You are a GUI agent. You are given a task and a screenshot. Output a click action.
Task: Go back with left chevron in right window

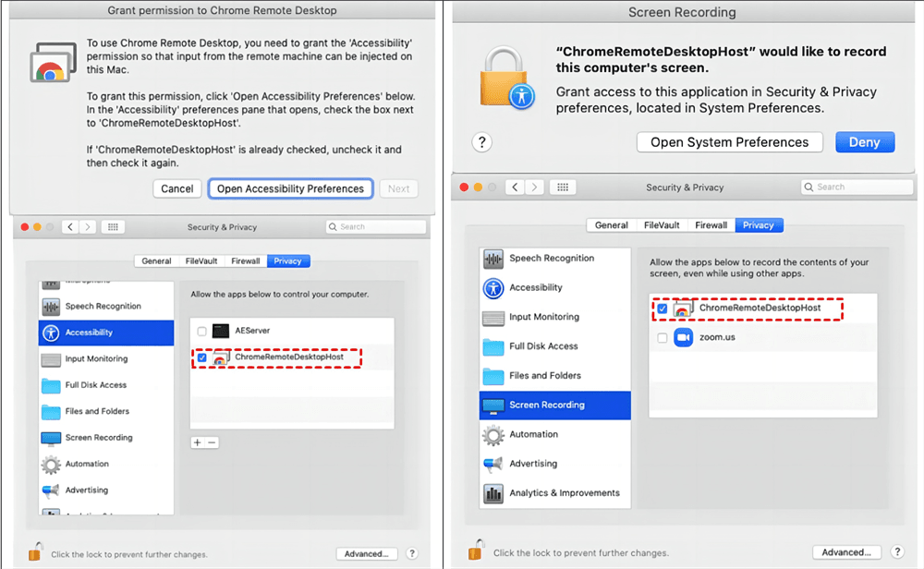515,188
